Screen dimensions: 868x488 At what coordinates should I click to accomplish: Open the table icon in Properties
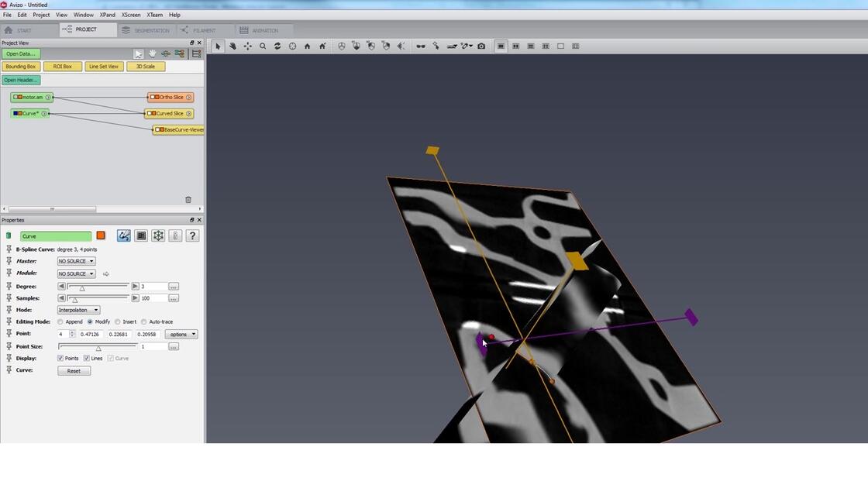click(x=141, y=236)
